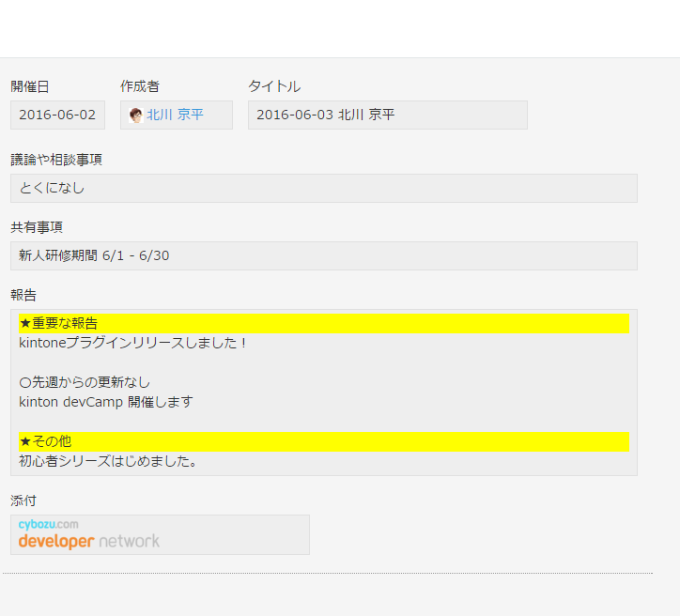Click the 報告 field label
Screen dimensions: 680x616
click(23, 295)
